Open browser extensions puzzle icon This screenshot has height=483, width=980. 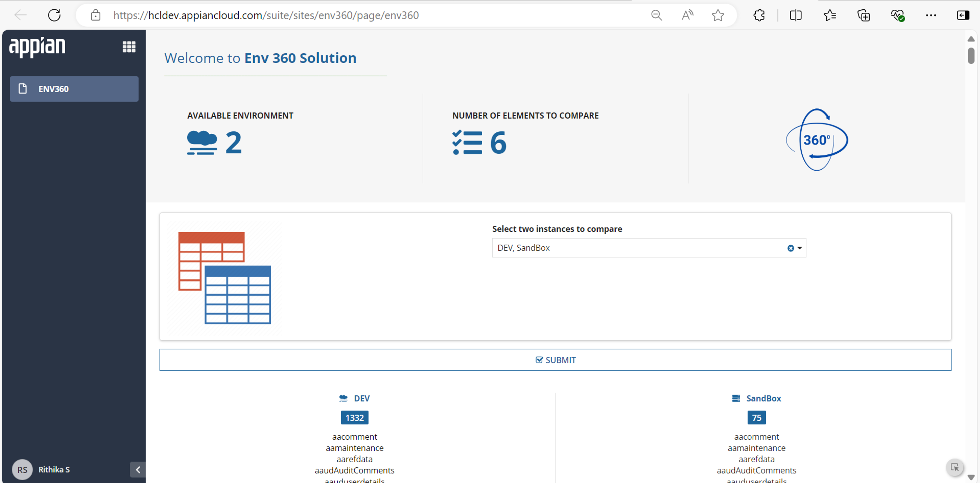pyautogui.click(x=759, y=15)
